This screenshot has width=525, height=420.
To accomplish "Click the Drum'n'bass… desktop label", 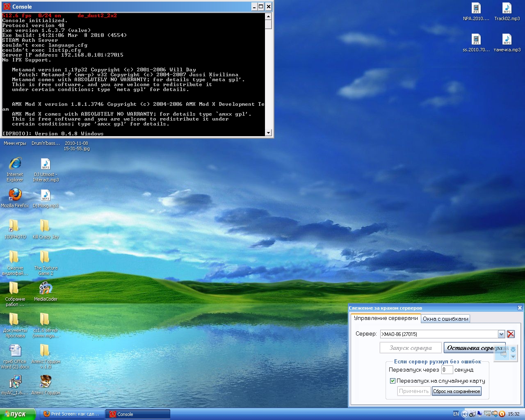I will point(46,143).
